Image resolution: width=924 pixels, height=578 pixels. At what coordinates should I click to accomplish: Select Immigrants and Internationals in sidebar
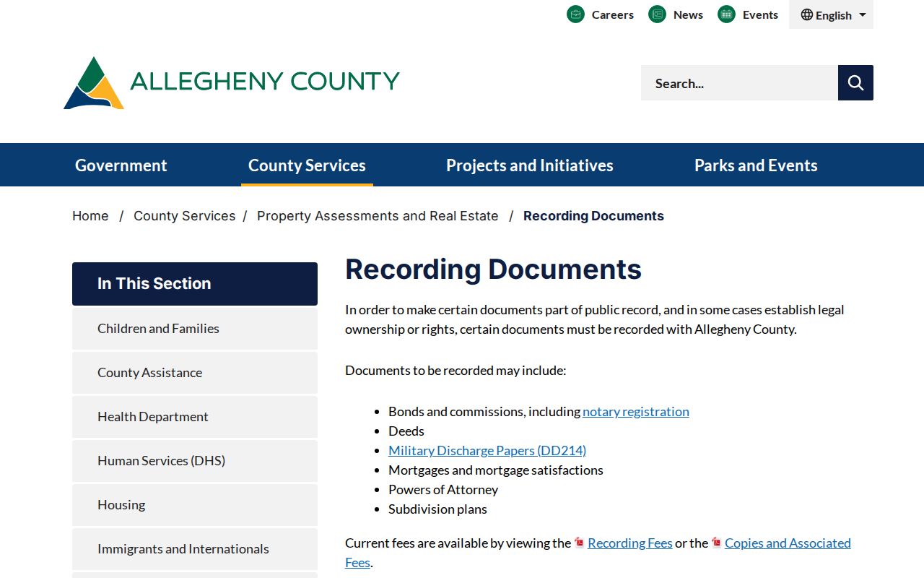(x=195, y=549)
